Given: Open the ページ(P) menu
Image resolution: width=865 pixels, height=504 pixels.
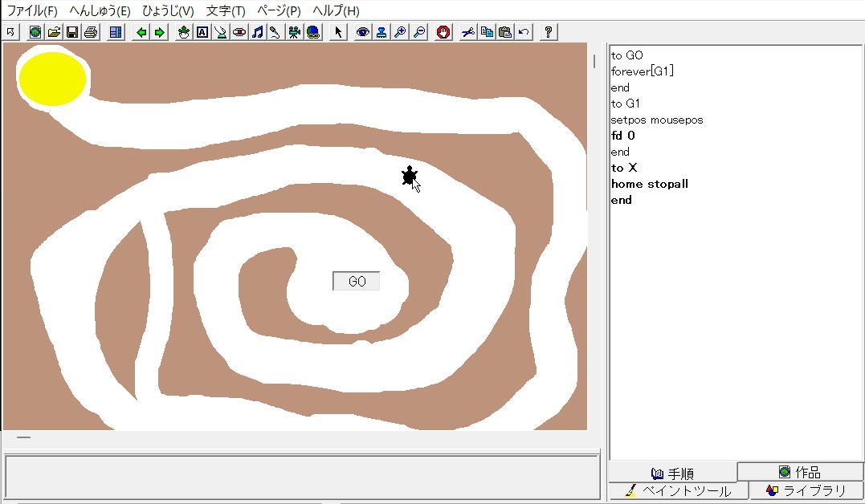Looking at the screenshot, I should (x=279, y=11).
